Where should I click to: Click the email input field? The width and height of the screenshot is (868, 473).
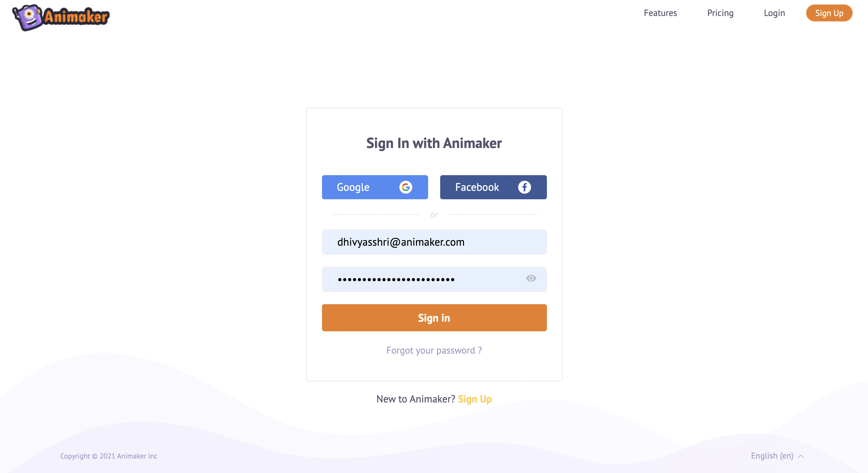click(x=434, y=242)
